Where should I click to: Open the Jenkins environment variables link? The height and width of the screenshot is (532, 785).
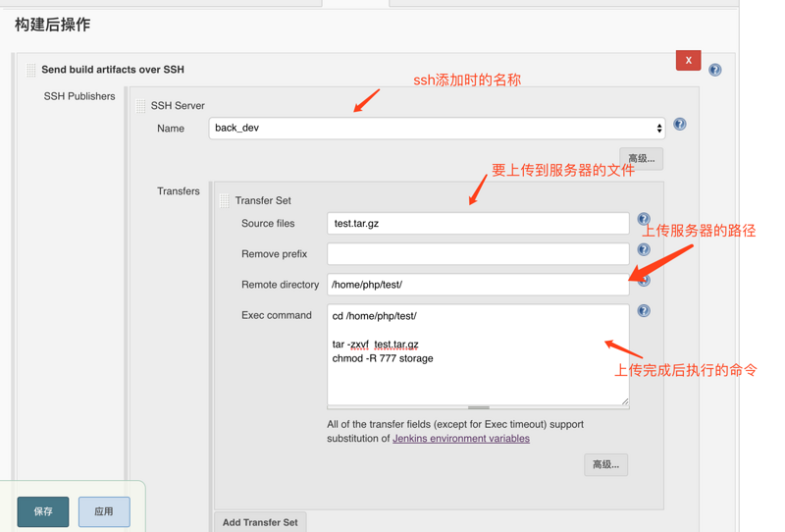(x=460, y=439)
